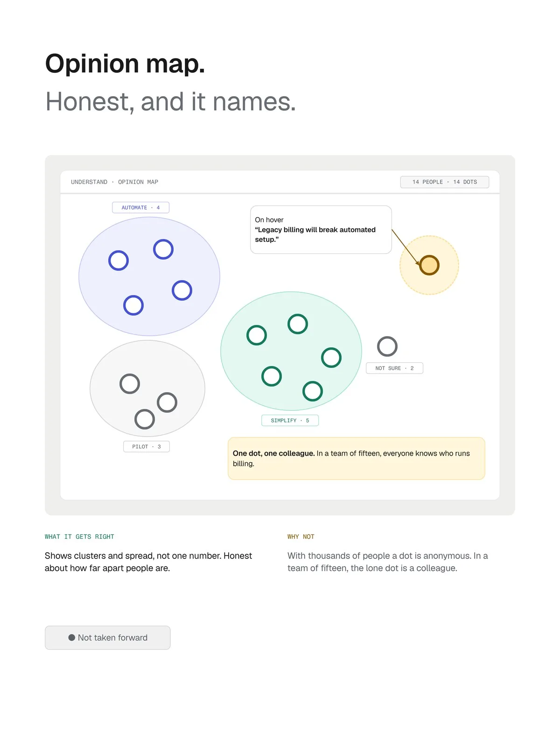Screen dimensions: 560x747
Task: Click the UNDERSTAND · OPINION MAP breadcrumb text
Action: pos(114,182)
